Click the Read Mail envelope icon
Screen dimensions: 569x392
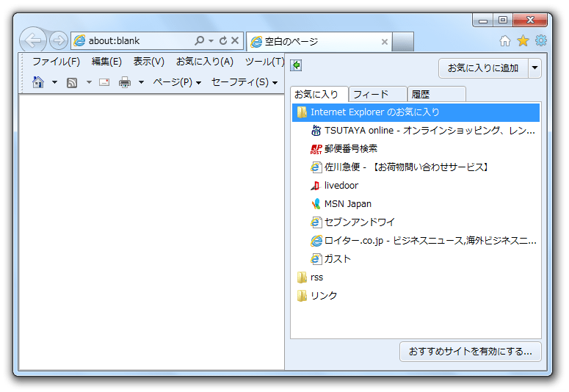pos(104,82)
